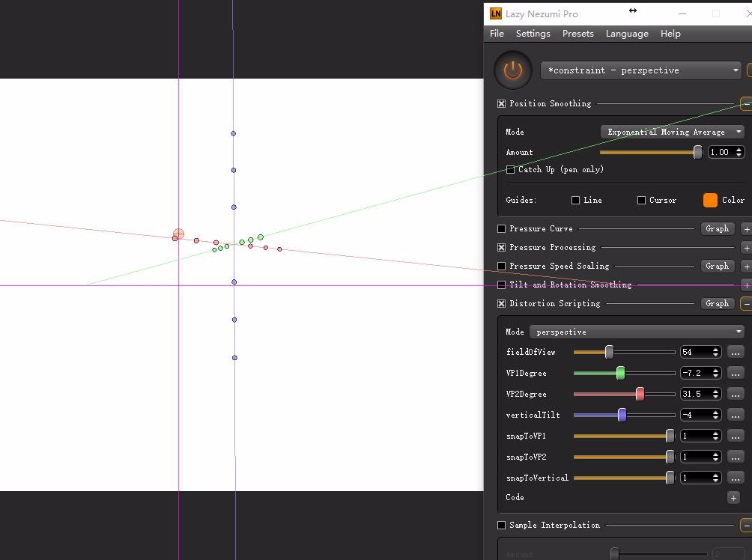Expand the Pressure Curve section

[746, 228]
